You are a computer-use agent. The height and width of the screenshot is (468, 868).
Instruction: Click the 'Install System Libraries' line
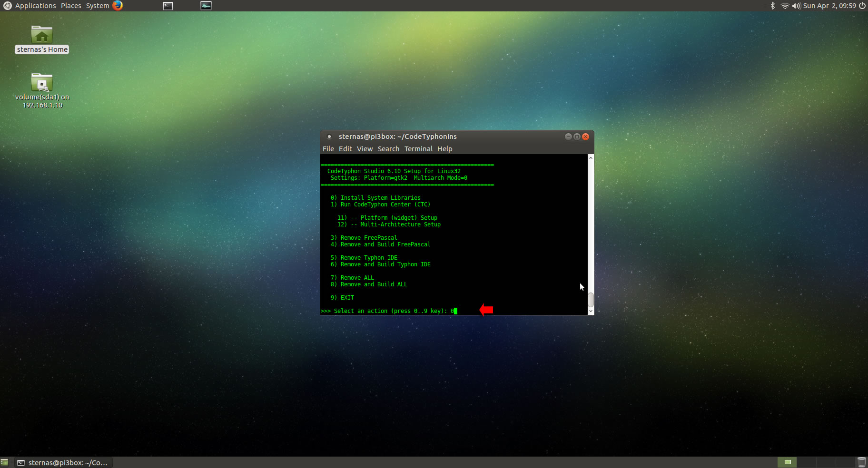[375, 198]
